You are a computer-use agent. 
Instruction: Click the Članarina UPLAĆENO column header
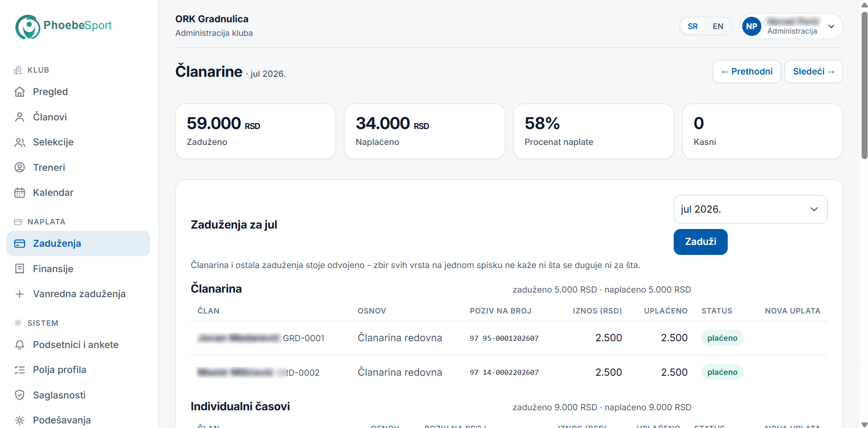click(x=666, y=311)
